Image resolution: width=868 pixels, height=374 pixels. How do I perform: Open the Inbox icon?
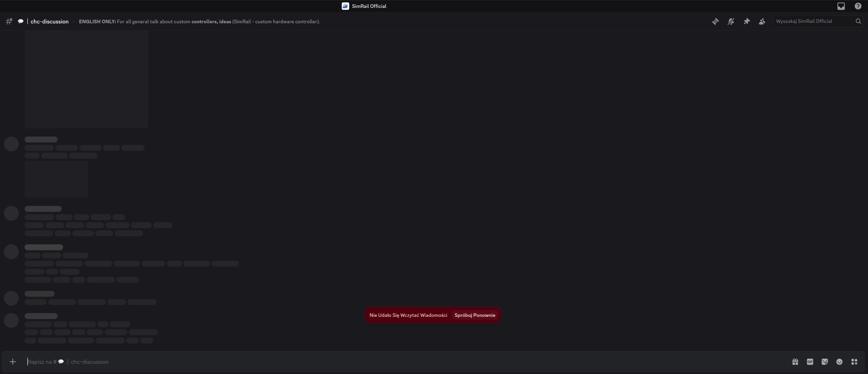841,6
